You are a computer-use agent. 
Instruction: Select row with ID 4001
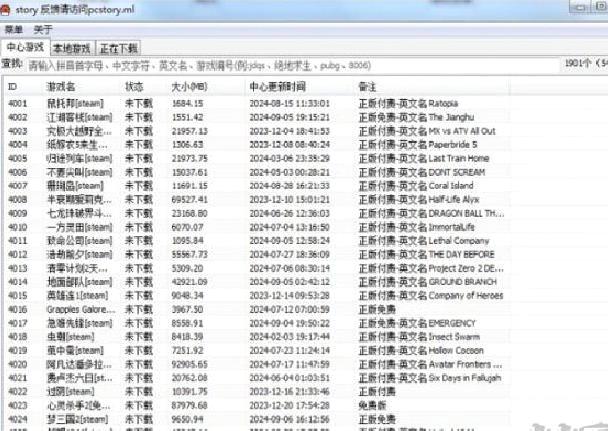[x=256, y=103]
